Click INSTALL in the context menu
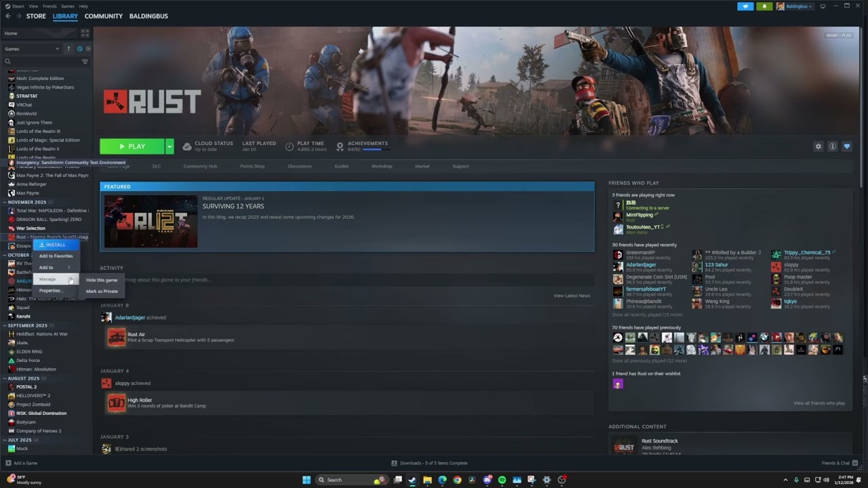This screenshot has height=488, width=868. 56,245
